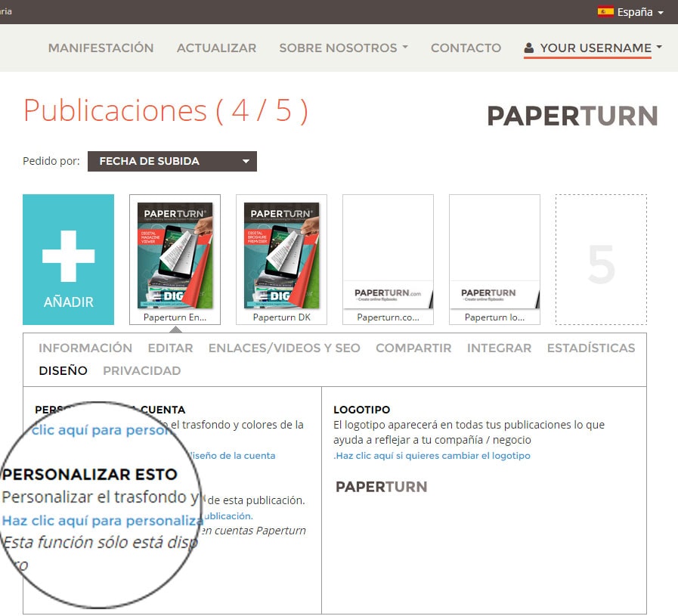Viewport: 678px width, 616px height.
Task: Click the 'Publicaciones ( 4 / 5 )' heading
Action: point(166,111)
